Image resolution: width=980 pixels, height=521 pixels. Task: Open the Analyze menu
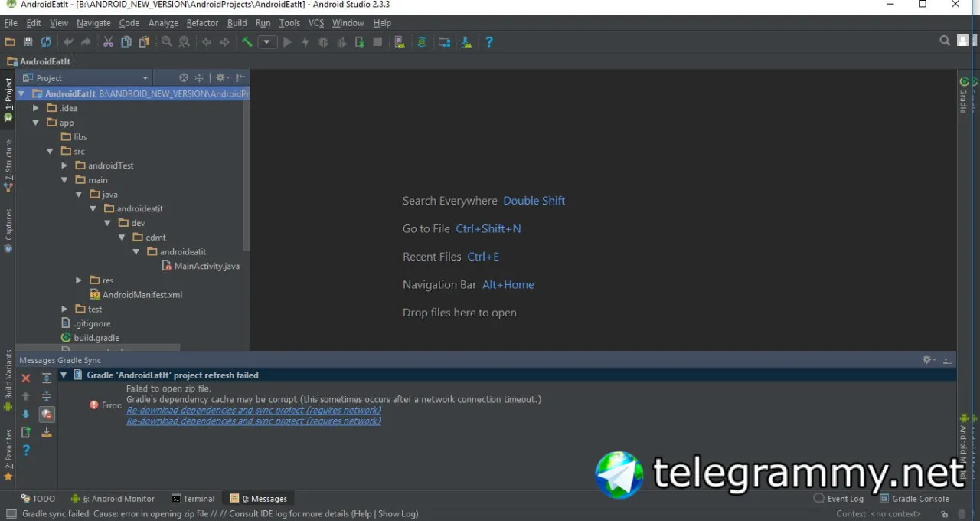pyautogui.click(x=163, y=23)
